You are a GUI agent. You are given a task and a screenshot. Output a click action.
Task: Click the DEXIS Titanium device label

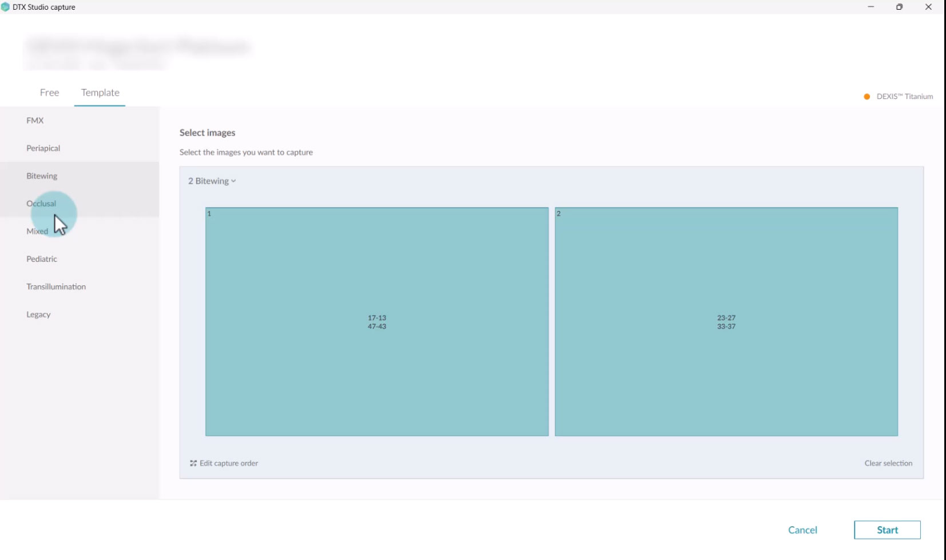(x=905, y=97)
